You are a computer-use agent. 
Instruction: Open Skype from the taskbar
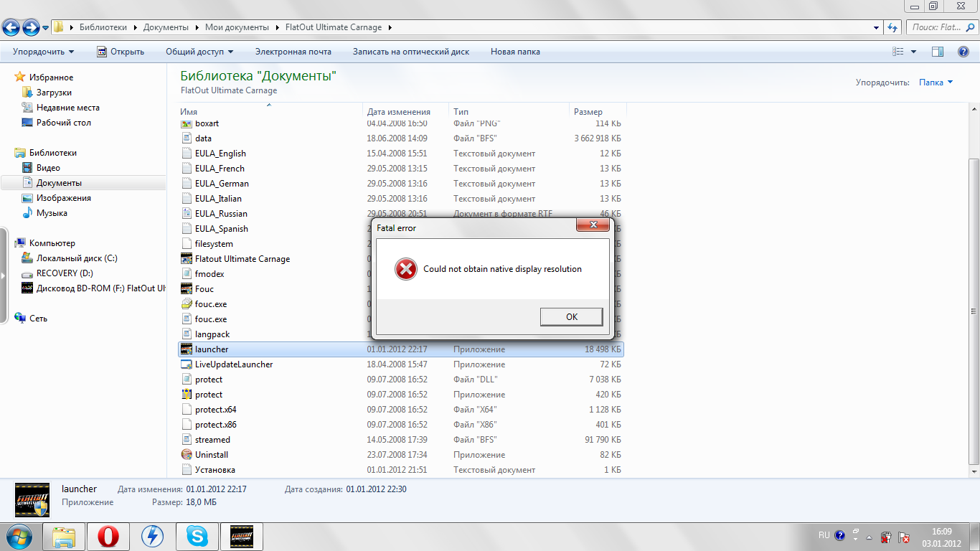coord(197,537)
